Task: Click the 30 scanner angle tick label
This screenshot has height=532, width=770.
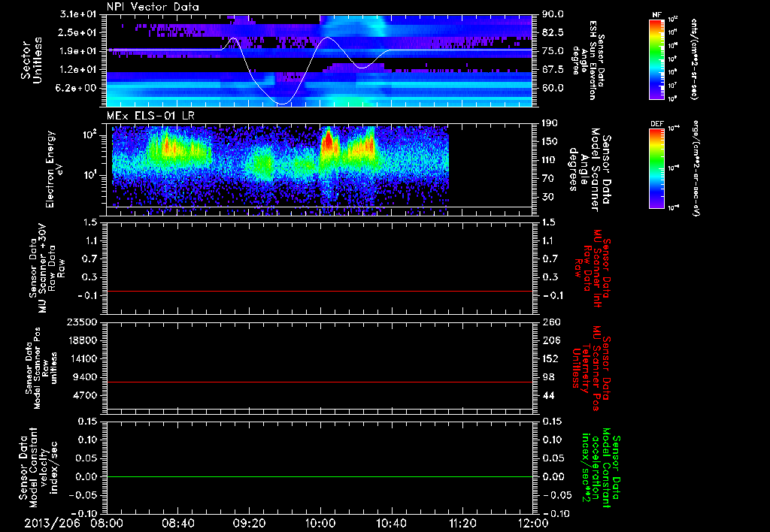Action: click(547, 197)
